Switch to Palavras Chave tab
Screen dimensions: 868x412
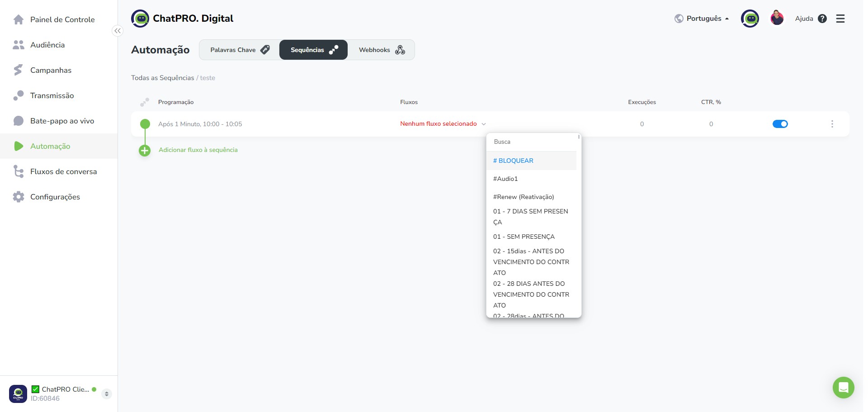pyautogui.click(x=239, y=50)
